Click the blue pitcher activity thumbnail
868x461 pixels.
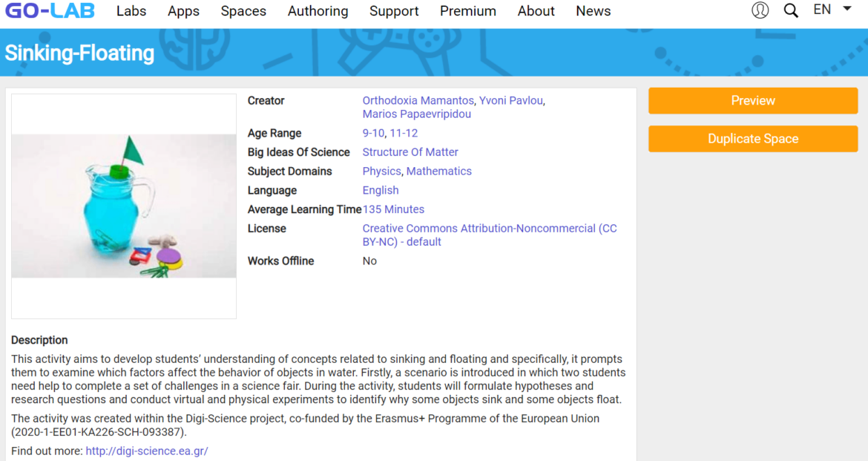123,206
